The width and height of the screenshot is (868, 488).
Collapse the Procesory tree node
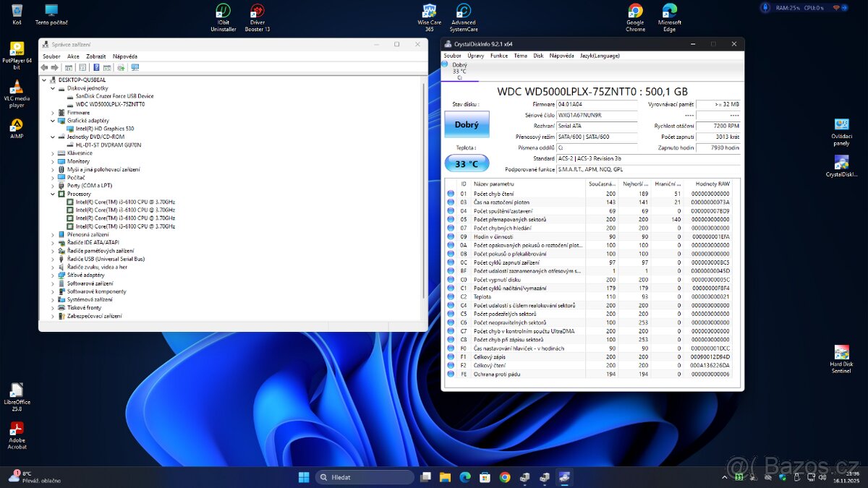click(x=52, y=194)
